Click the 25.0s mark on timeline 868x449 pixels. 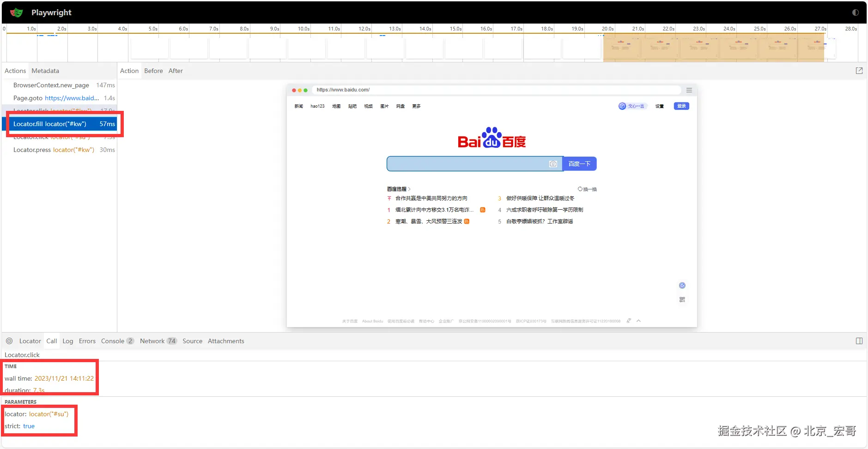point(759,29)
